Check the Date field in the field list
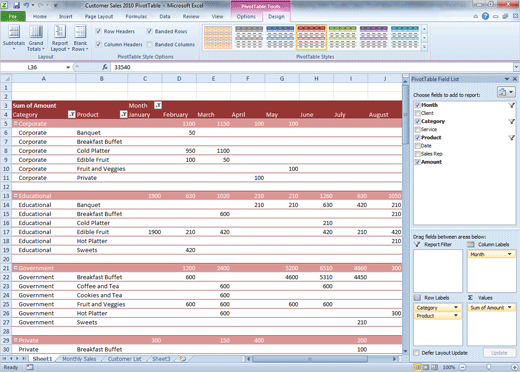 pos(417,146)
